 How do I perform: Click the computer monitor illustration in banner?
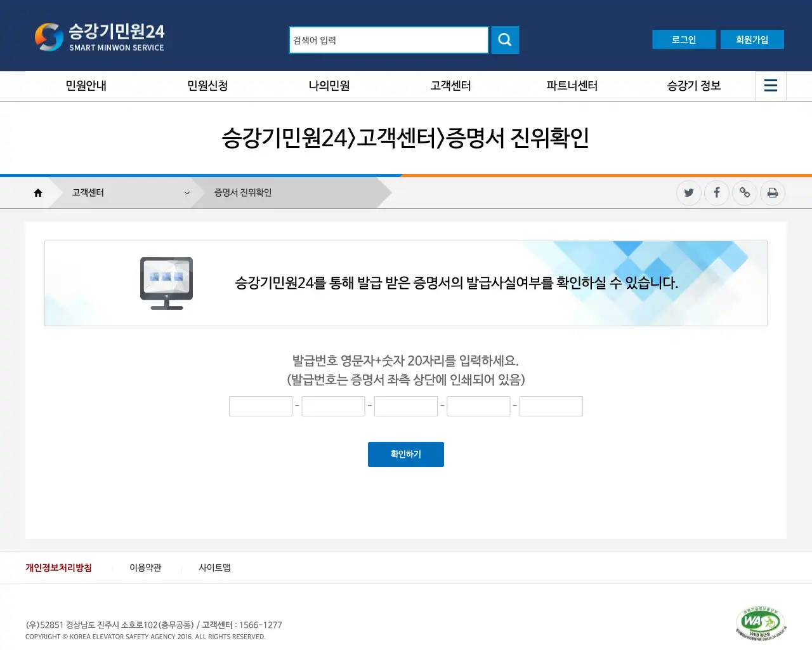click(x=166, y=283)
